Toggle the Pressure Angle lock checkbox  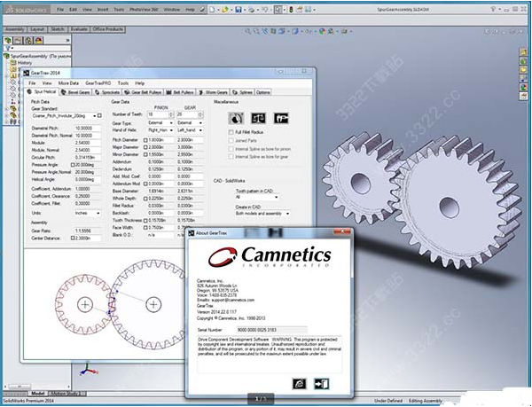point(73,165)
